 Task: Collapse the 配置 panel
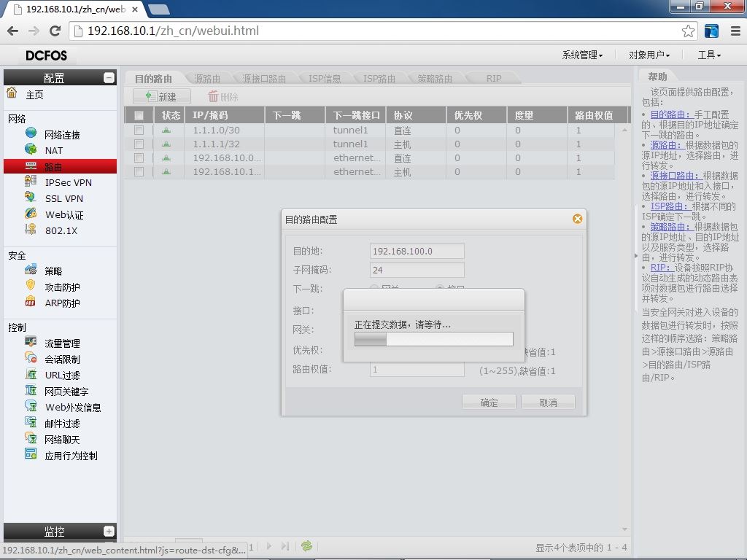109,77
